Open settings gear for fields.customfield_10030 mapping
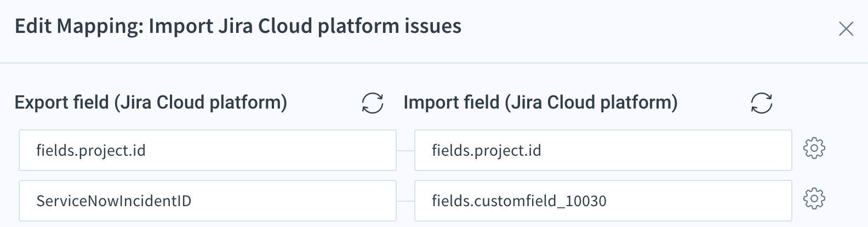Image resolution: width=868 pixels, height=227 pixels. (x=814, y=198)
